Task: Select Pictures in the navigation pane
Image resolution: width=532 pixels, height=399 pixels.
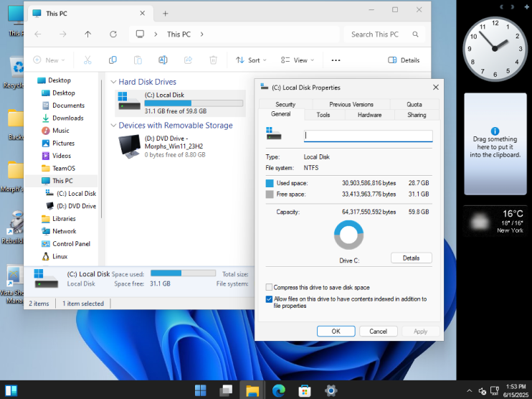Action: click(x=63, y=143)
